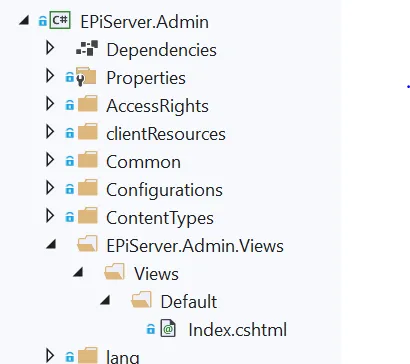Click the lock icon beside lang

[69, 357]
